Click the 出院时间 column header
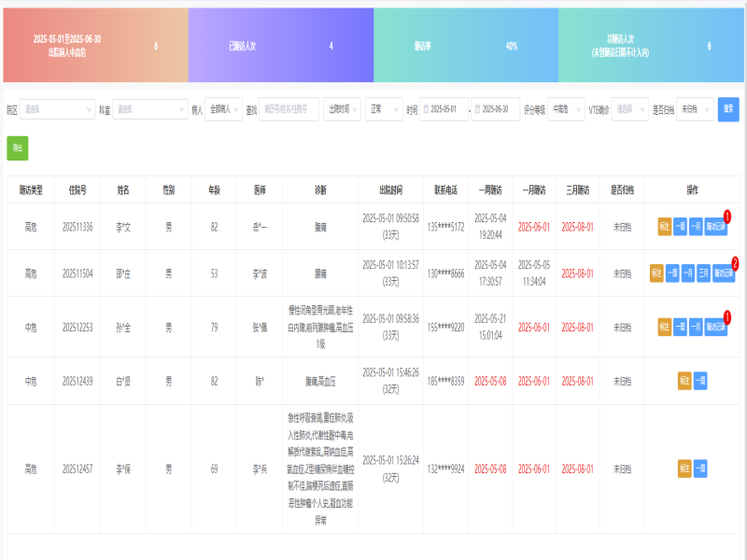The height and width of the screenshot is (560, 747). coord(390,189)
